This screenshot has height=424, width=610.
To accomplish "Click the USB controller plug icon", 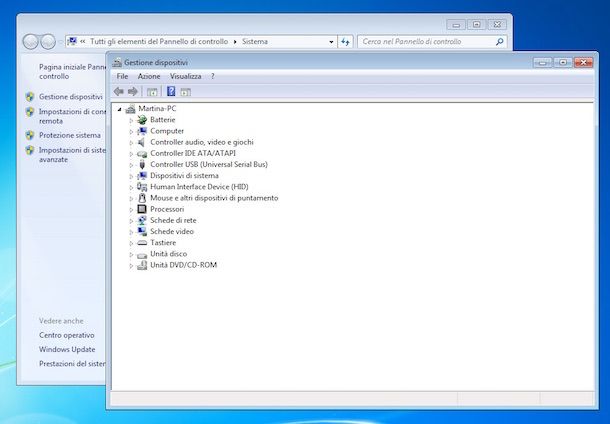I will click(142, 165).
